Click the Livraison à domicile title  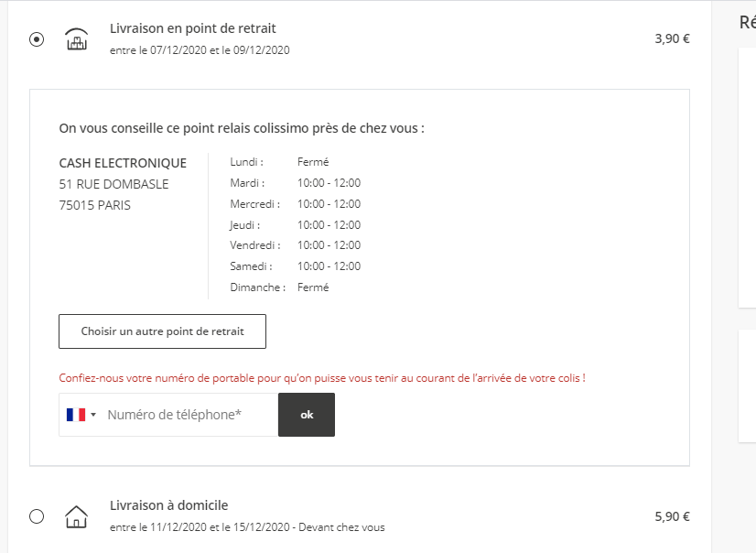(168, 505)
